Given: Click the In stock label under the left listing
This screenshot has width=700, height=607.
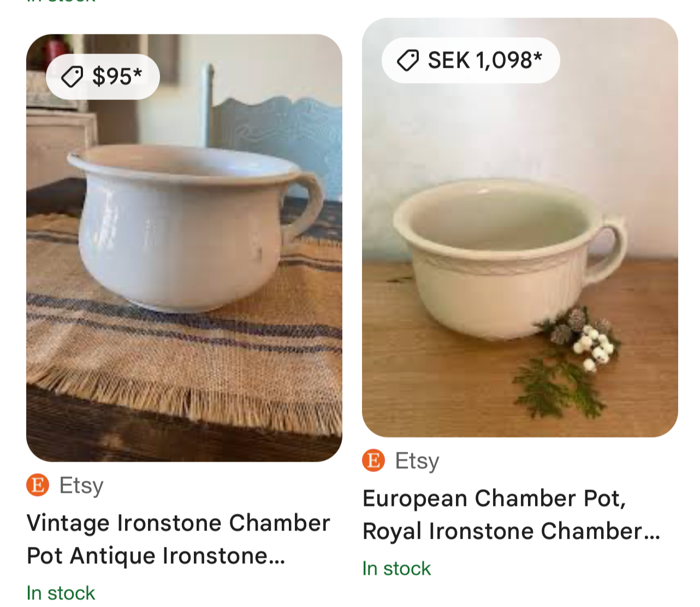Looking at the screenshot, I should click(61, 592).
